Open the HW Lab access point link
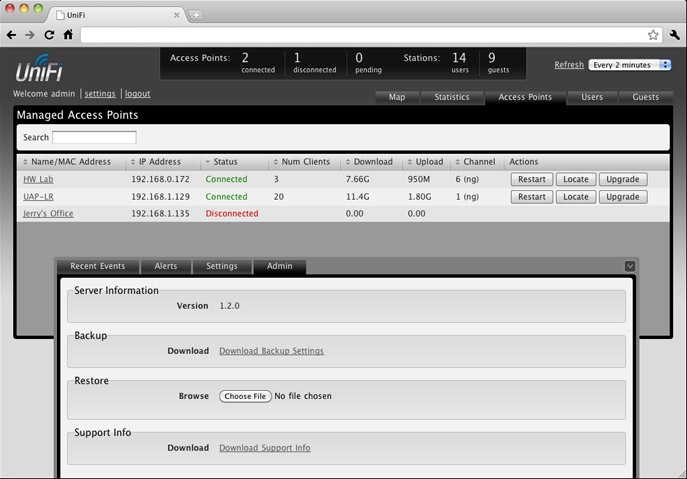This screenshot has height=479, width=687. click(38, 179)
